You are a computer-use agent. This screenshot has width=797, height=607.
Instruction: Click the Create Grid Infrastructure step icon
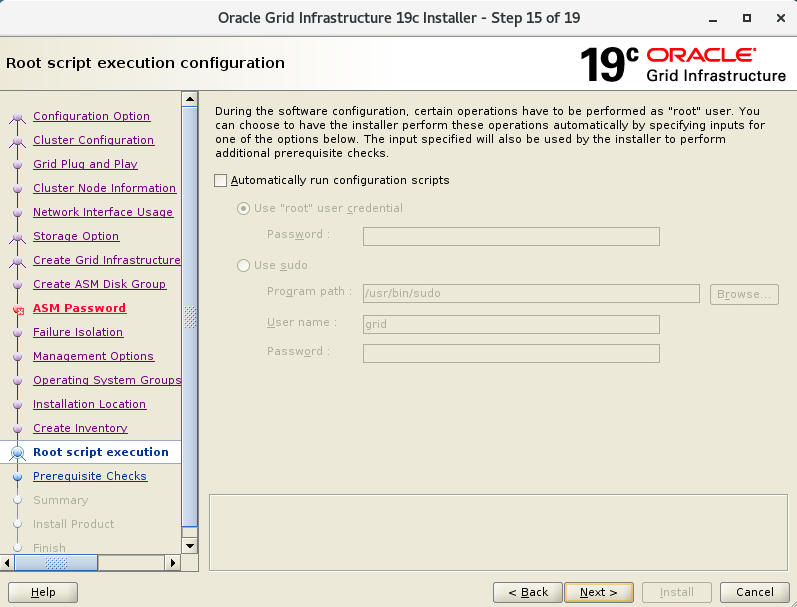(17, 261)
